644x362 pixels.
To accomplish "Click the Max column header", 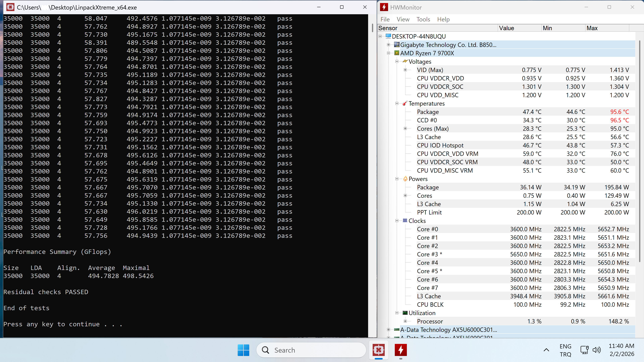I will point(607,28).
